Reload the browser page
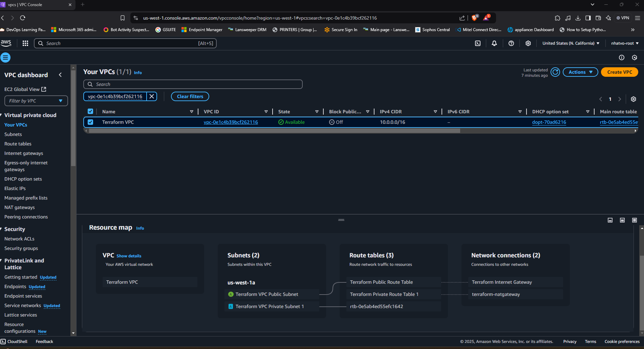The height and width of the screenshot is (349, 644). coord(23,18)
